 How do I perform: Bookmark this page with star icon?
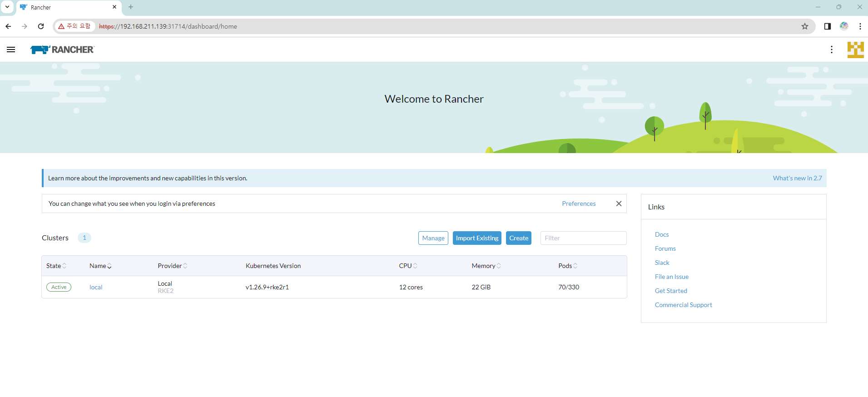tap(804, 26)
